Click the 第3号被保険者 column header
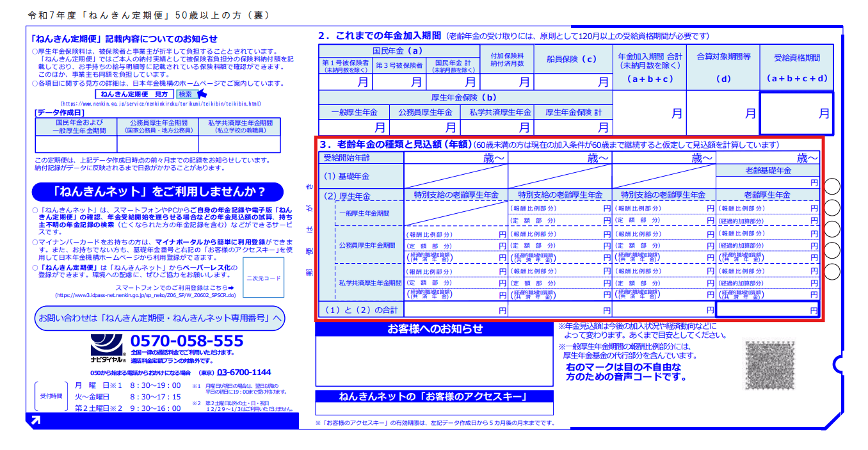This screenshot has width=868, height=450. [x=398, y=67]
